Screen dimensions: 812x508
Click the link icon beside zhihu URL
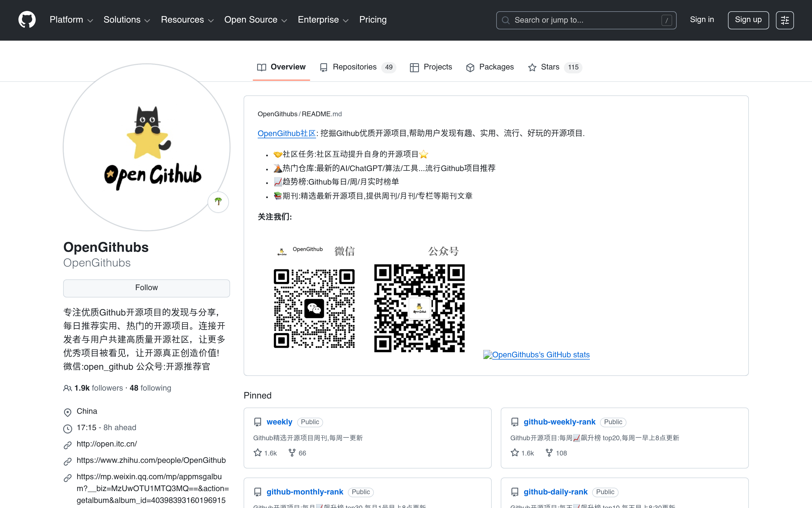click(67, 462)
